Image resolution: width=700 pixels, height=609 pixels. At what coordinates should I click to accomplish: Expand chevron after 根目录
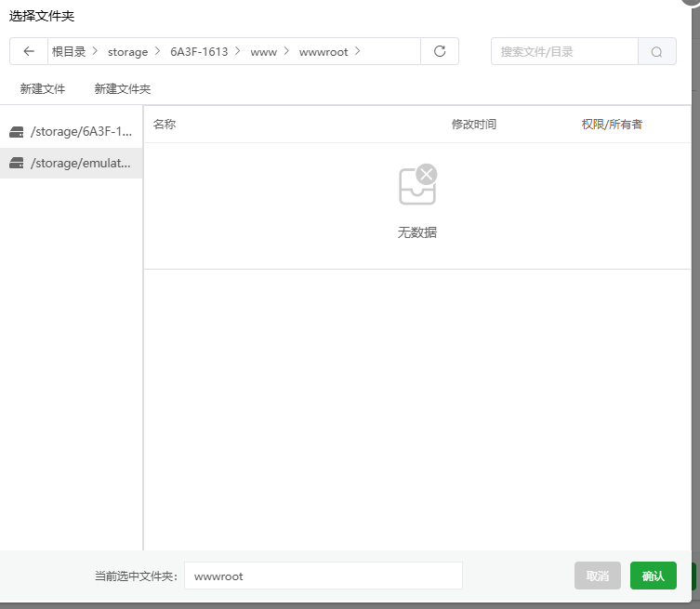95,51
